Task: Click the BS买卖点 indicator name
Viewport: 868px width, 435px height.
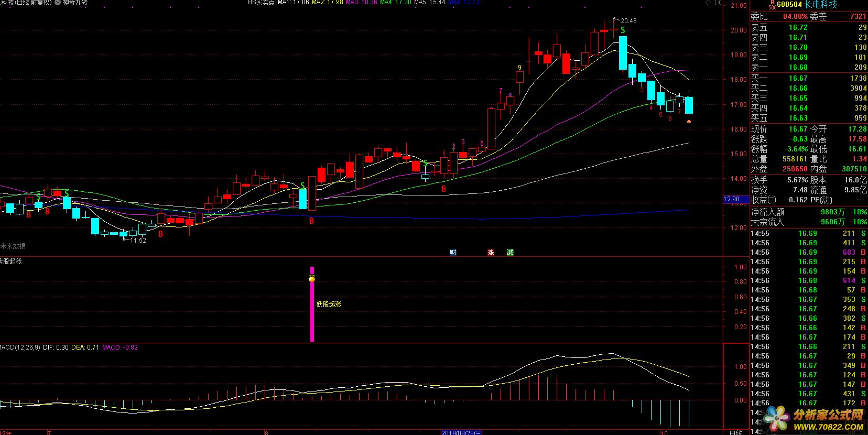Action: pos(261,3)
